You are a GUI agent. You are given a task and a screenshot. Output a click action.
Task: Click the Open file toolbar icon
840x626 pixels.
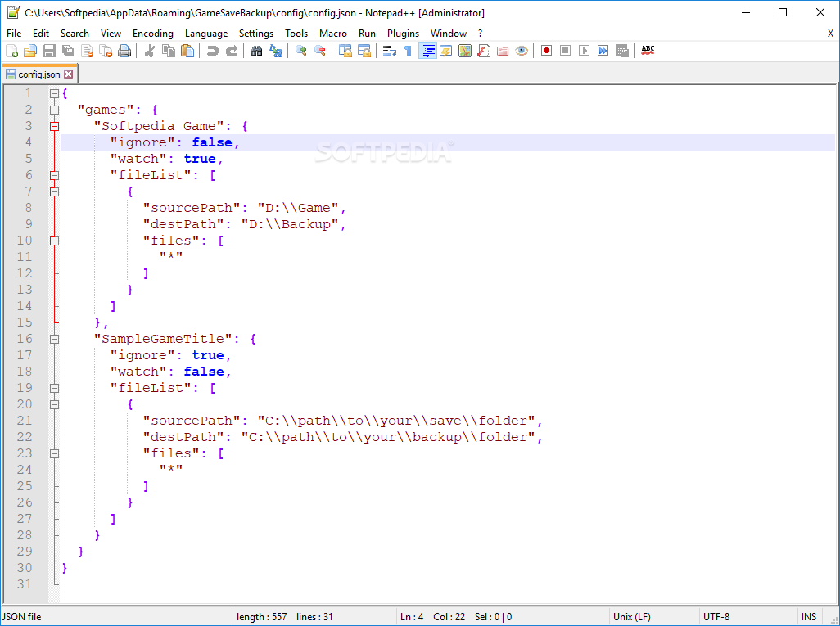pos(30,51)
